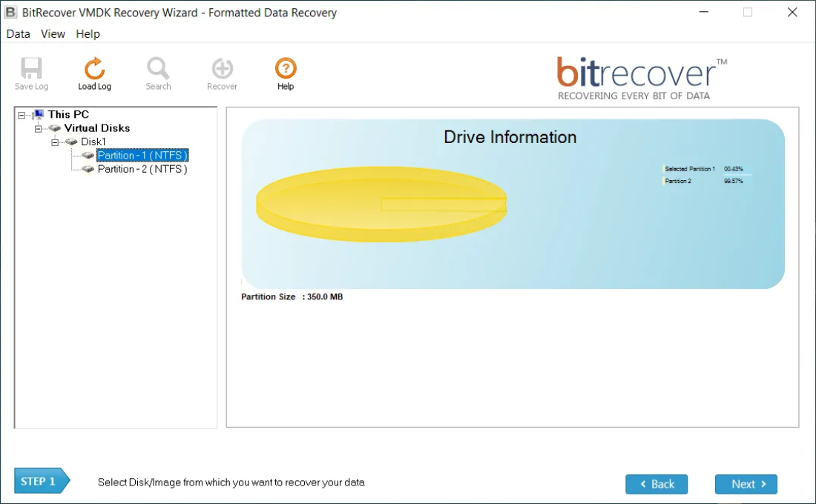Image resolution: width=816 pixels, height=504 pixels.
Task: Open the Search tool
Action: click(158, 67)
